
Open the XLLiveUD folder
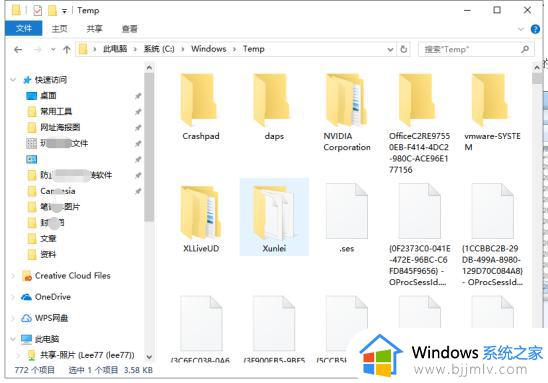[x=201, y=219]
